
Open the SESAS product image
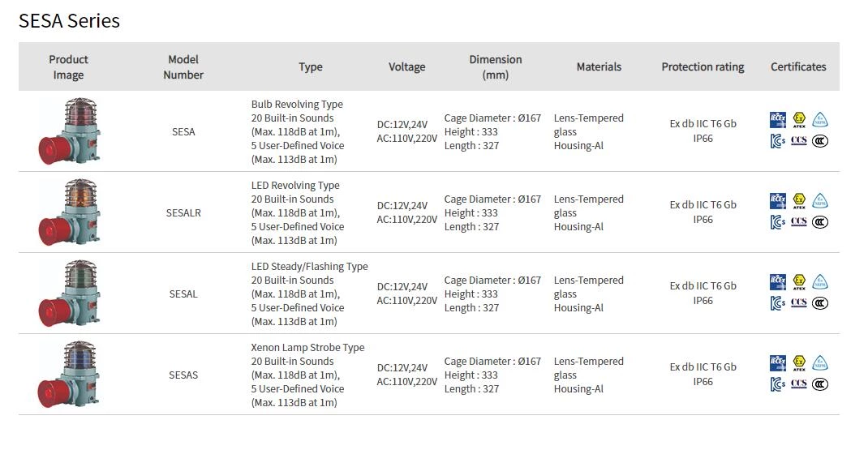[x=69, y=375]
